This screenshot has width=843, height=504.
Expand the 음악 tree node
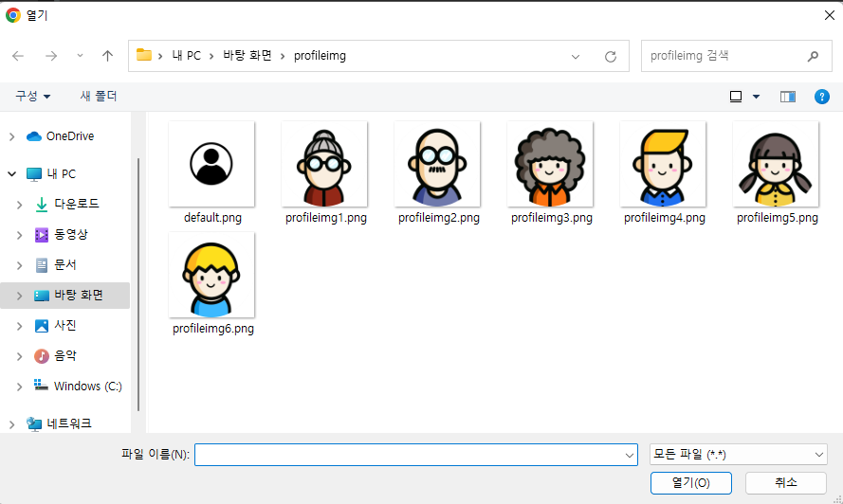(x=19, y=356)
